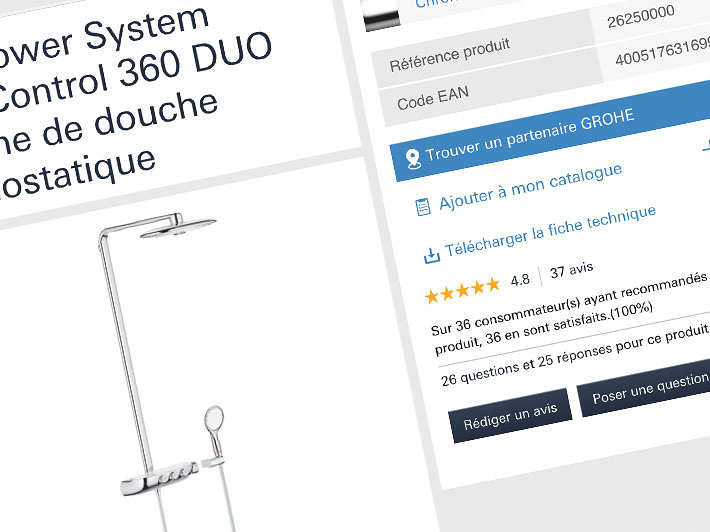This screenshot has width=710, height=532.
Task: Click the location pin icon on partner button
Action: (x=413, y=159)
